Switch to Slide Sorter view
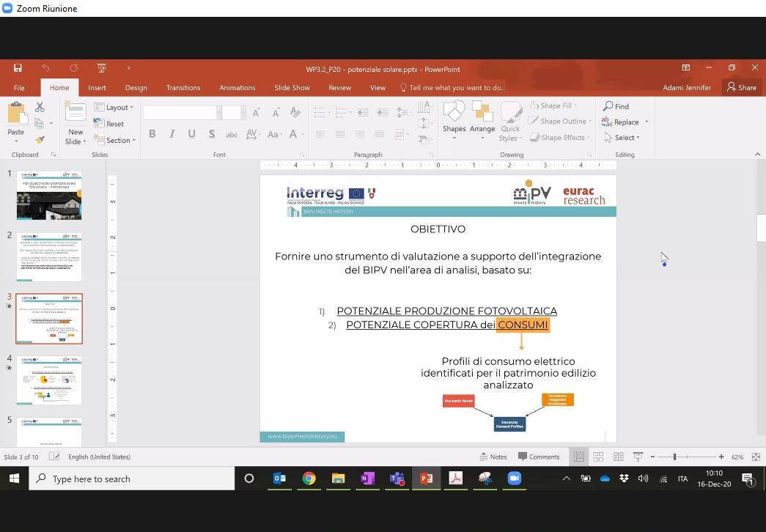The image size is (766, 532). [x=598, y=457]
